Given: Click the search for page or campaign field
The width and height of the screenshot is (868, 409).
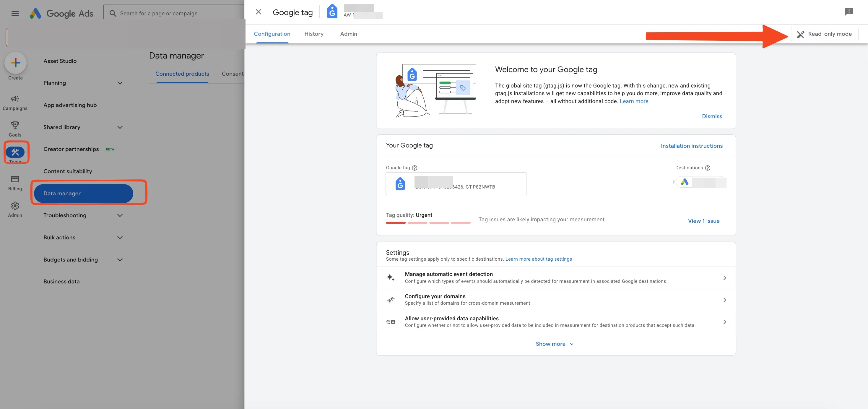Looking at the screenshot, I should [x=174, y=14].
